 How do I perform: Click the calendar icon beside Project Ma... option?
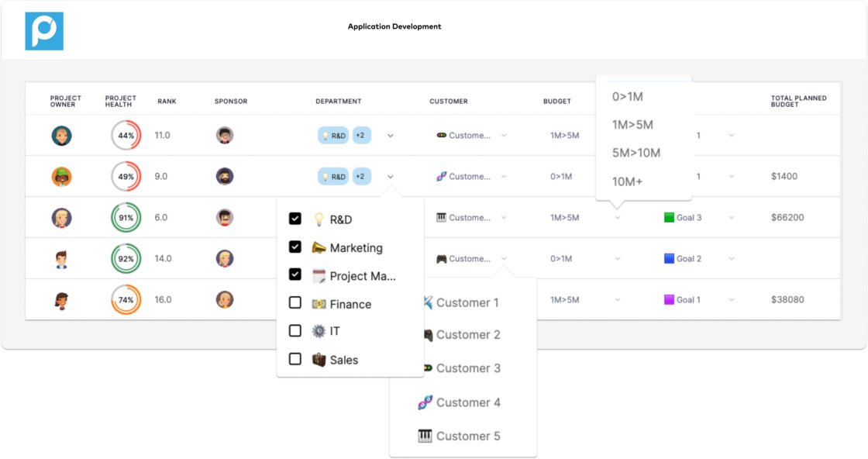[319, 276]
